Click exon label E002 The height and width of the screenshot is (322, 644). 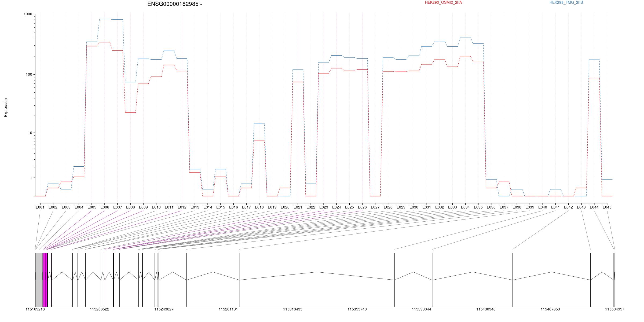click(53, 207)
